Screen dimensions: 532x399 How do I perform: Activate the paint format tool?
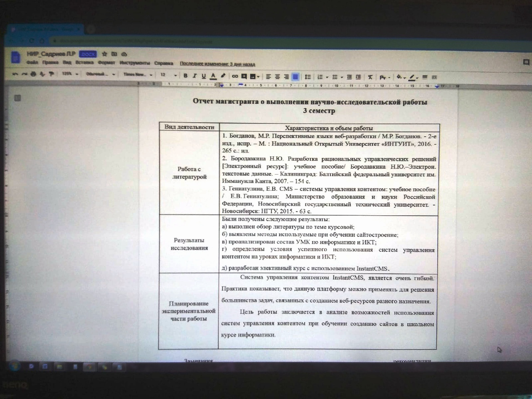point(52,74)
